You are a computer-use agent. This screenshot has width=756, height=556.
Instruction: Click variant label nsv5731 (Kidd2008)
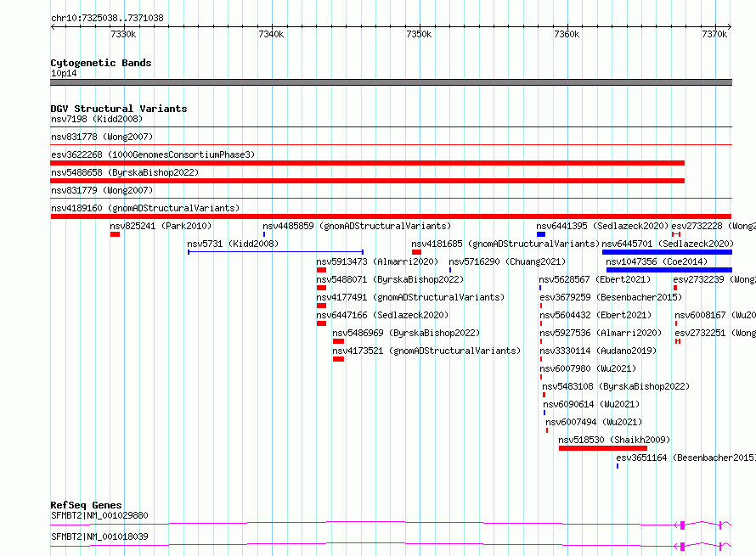tap(233, 244)
